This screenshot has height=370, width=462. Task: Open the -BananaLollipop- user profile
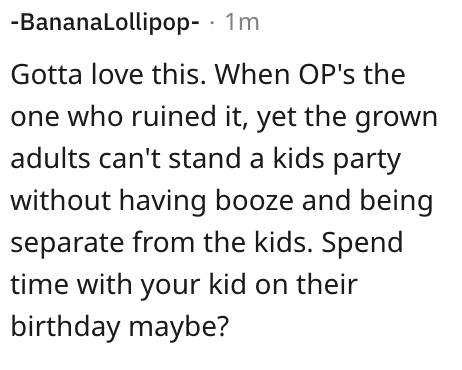tap(105, 23)
